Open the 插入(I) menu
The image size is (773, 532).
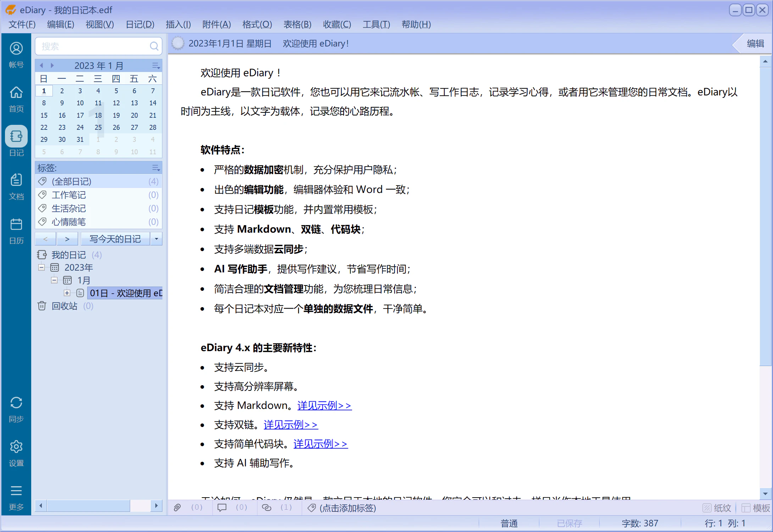tap(178, 24)
